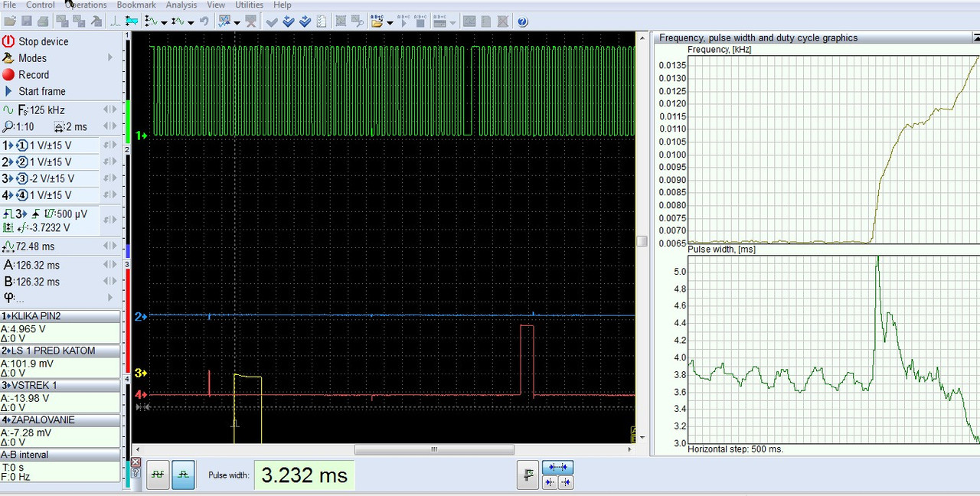Click the 2 ms time scale setting
980x496 pixels.
(x=70, y=127)
